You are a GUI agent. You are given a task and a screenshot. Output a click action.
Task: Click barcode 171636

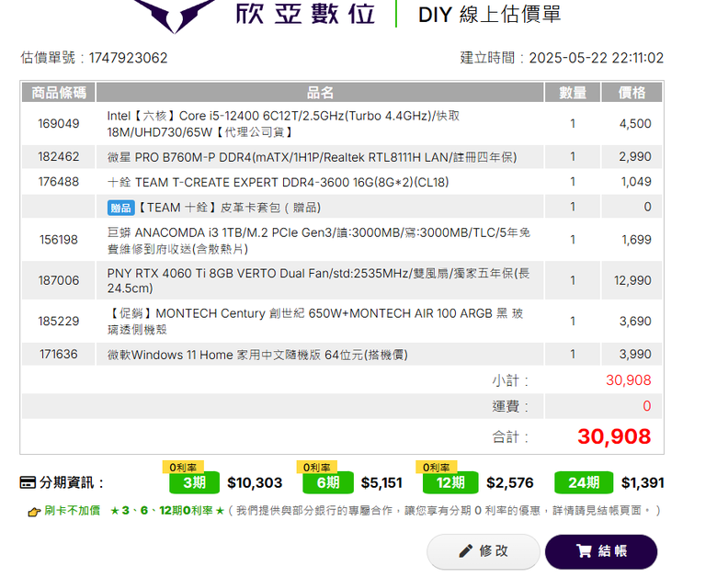click(59, 354)
